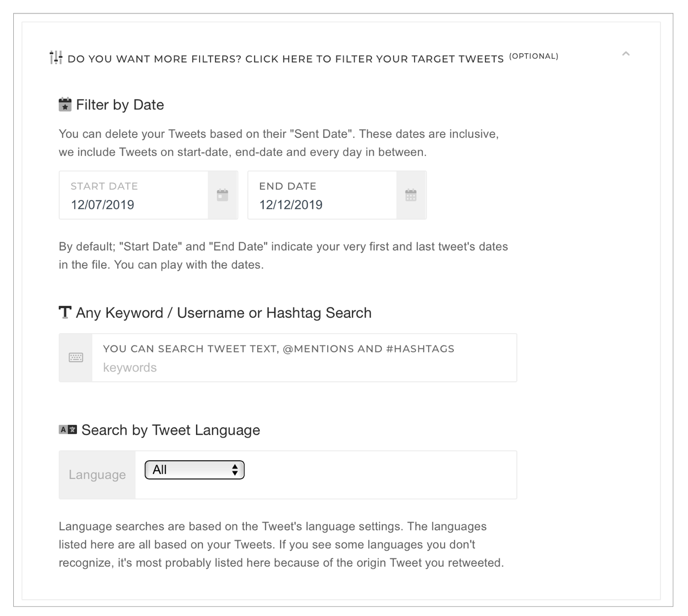Click the '(OPTIONAL)' label in the header
688x616 pixels.
[533, 56]
